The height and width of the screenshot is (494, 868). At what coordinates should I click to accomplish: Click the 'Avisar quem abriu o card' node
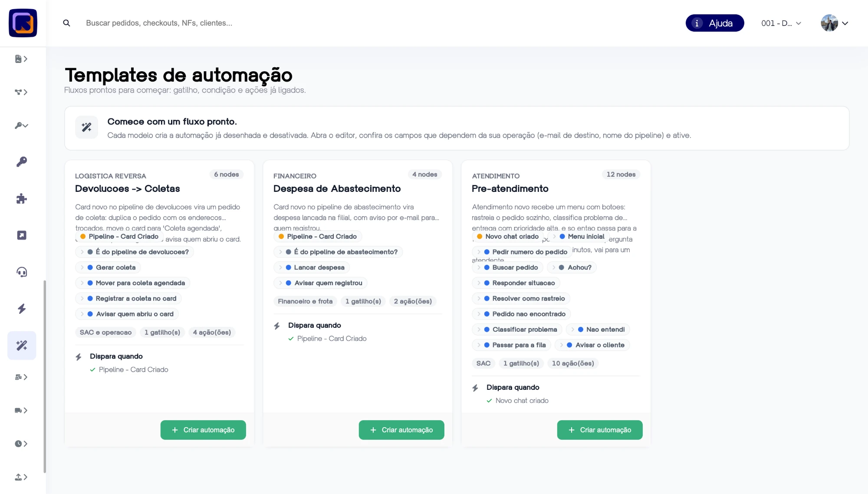[x=127, y=314]
